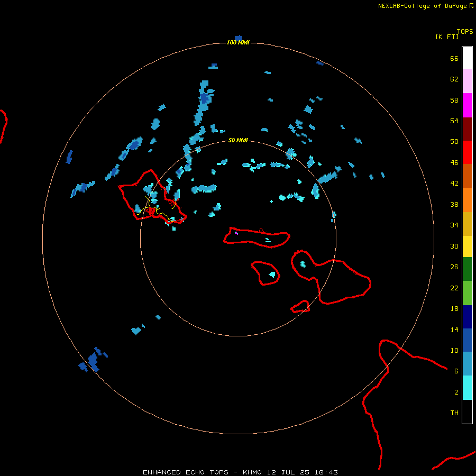
Task: Click the legend value 26
Action: tap(454, 267)
